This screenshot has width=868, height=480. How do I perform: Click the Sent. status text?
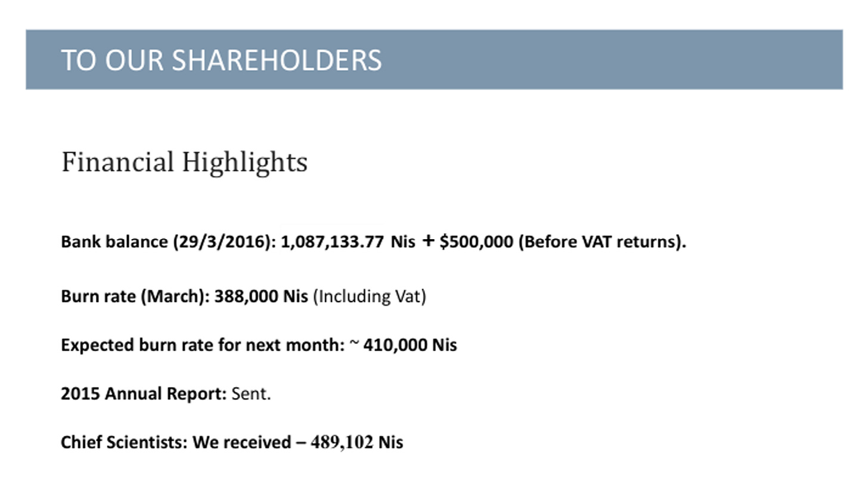pyautogui.click(x=251, y=394)
